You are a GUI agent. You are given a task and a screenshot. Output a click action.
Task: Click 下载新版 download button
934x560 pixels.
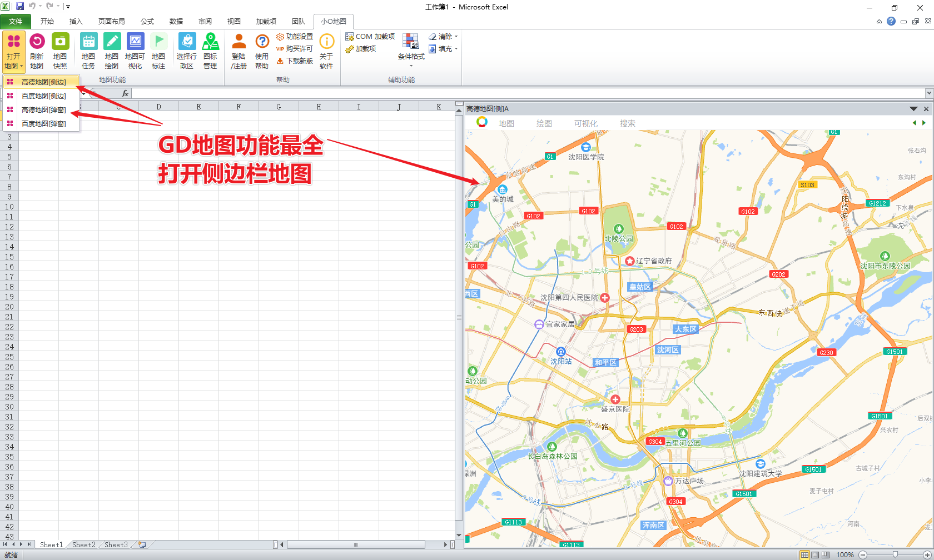point(295,61)
